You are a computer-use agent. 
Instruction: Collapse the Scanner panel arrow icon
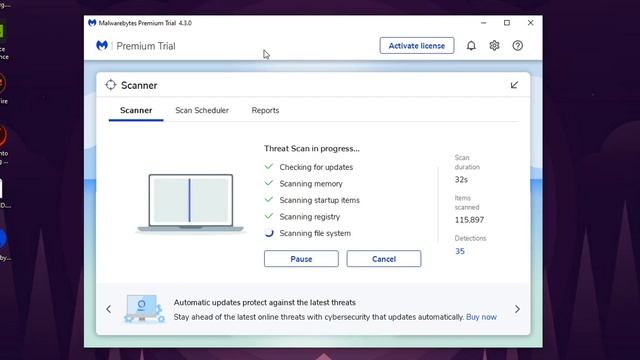pos(514,85)
